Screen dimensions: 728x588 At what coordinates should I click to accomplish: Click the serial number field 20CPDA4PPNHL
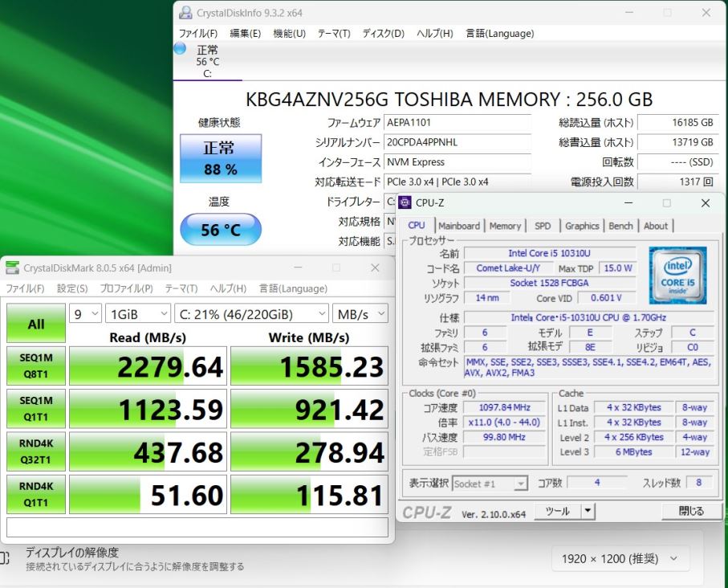(458, 142)
